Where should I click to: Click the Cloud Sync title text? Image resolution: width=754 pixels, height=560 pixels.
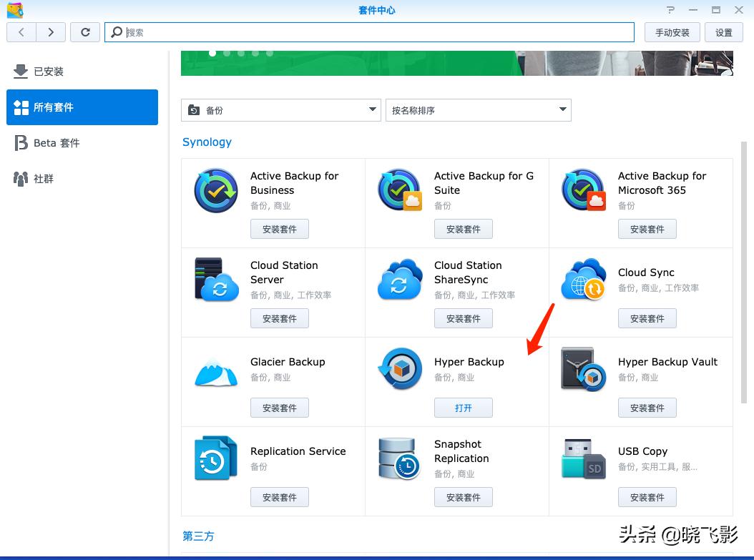[x=646, y=272]
